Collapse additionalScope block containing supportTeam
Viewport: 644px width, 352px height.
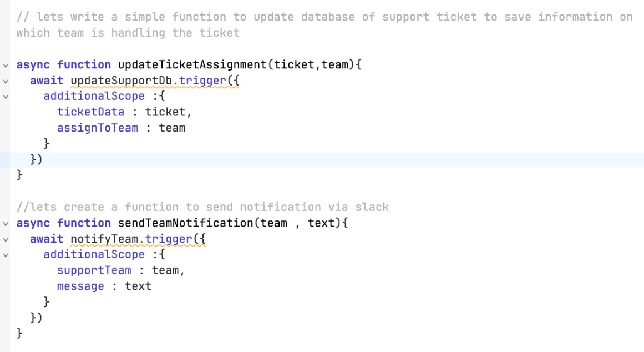[6, 255]
